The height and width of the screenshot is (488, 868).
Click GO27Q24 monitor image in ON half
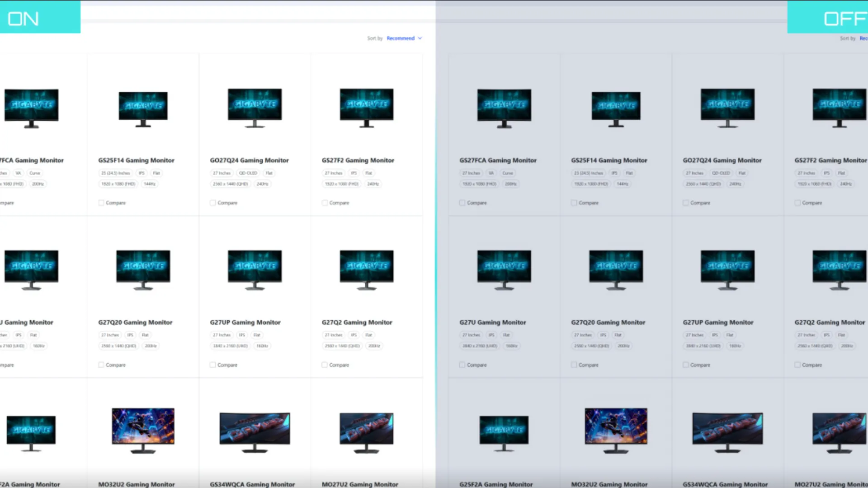click(255, 108)
